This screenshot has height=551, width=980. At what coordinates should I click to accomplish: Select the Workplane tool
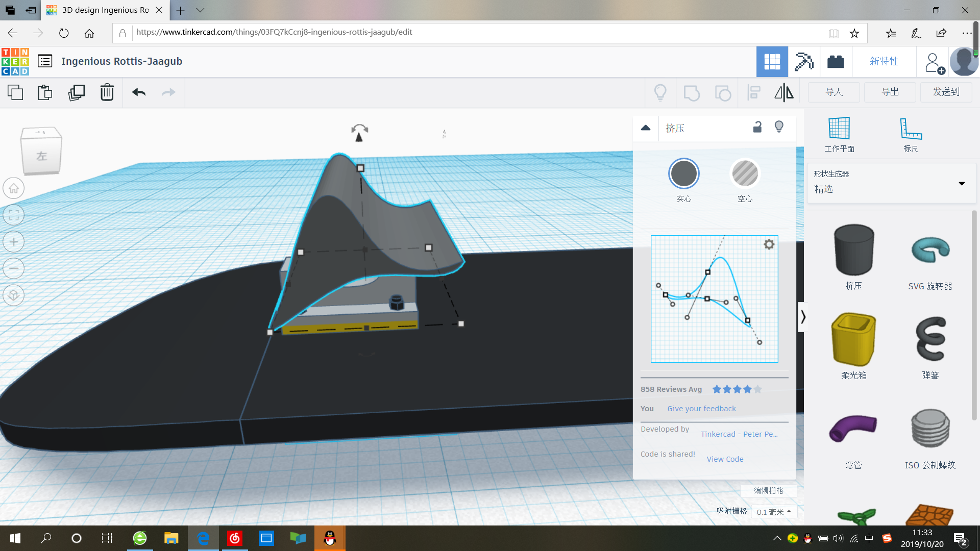tap(839, 135)
